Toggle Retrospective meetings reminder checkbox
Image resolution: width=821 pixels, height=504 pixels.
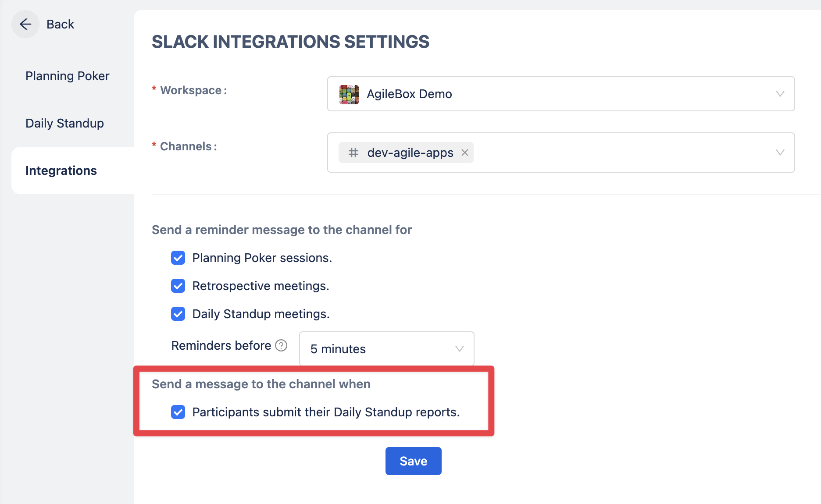178,286
